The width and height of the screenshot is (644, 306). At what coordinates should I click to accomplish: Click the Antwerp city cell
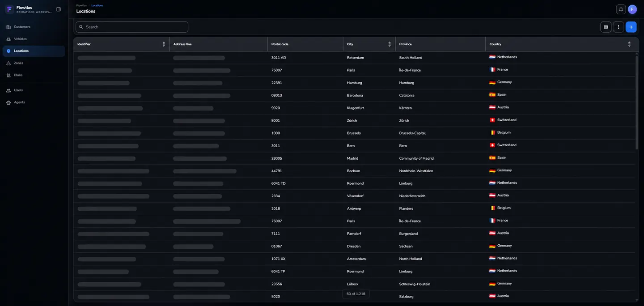(354, 208)
